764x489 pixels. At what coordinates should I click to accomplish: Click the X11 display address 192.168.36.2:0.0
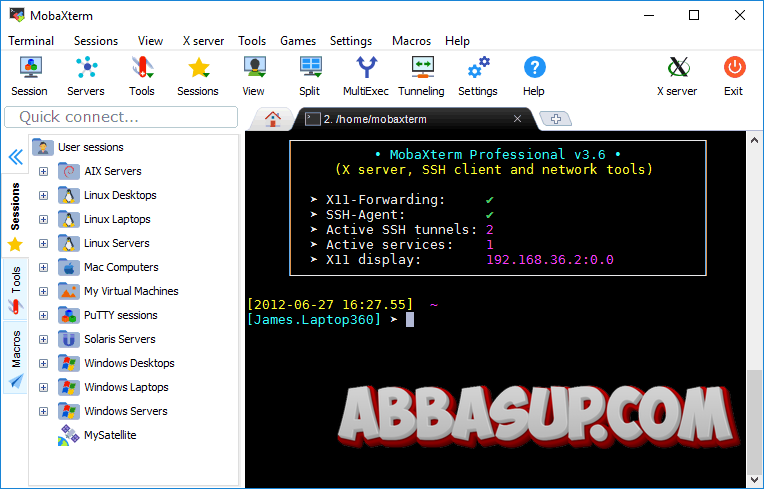(550, 260)
